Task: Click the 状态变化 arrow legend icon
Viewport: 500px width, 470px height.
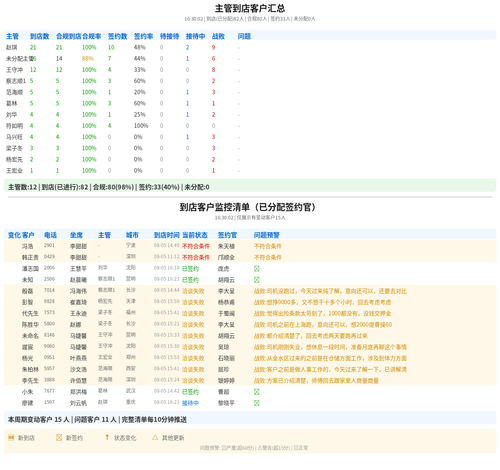Action: tap(107, 437)
